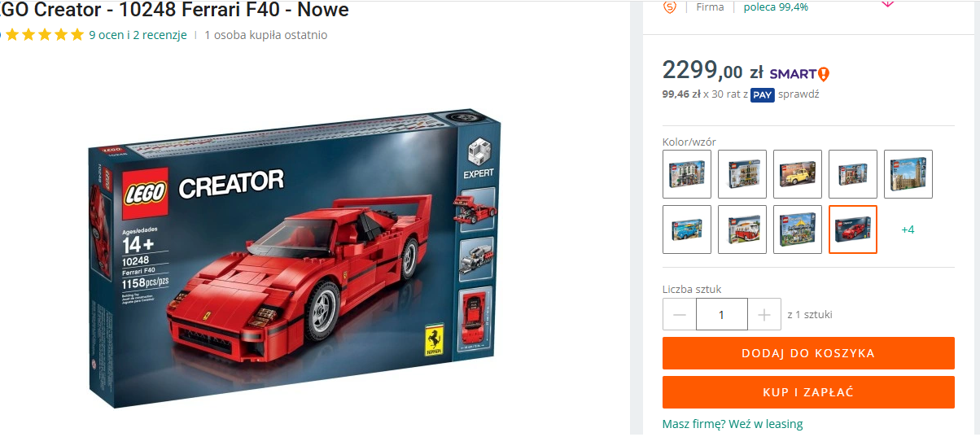This screenshot has height=437, width=980.
Task: Click the DODAJ DO KOSZYKA button
Action: pyautogui.click(x=808, y=353)
